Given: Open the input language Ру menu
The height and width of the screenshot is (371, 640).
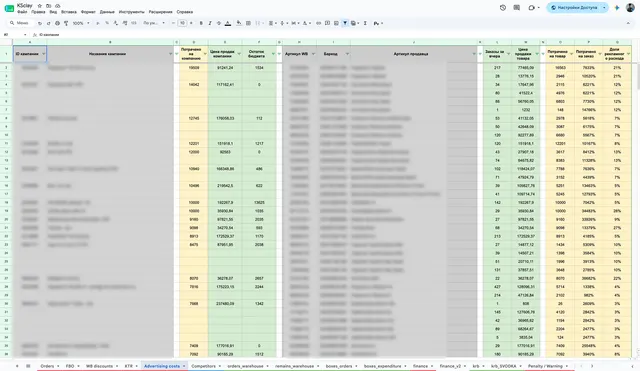Looking at the screenshot, I should 378,23.
